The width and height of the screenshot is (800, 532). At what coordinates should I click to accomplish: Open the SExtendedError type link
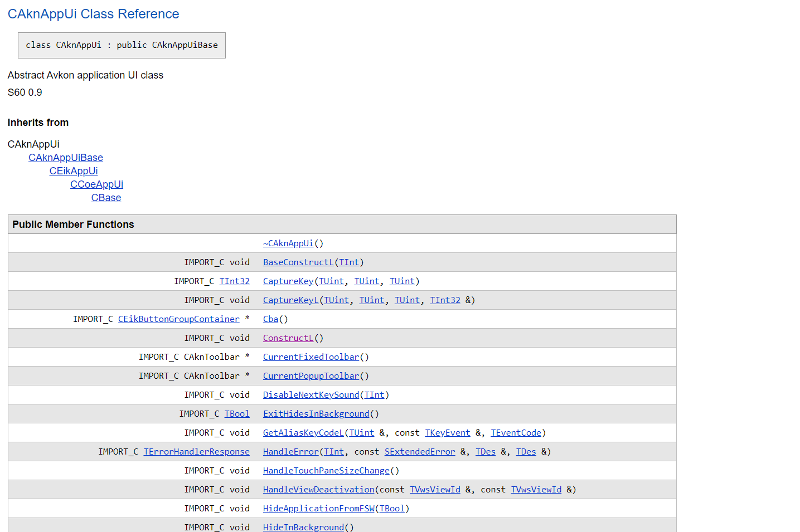(420, 452)
